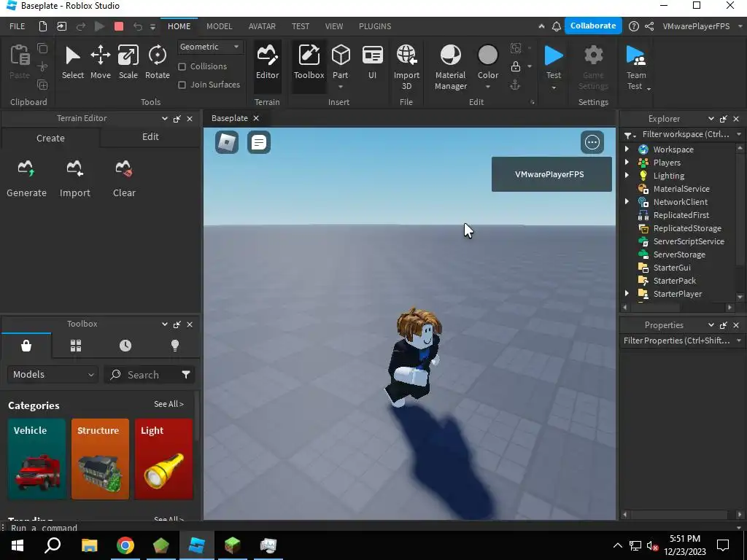This screenshot has width=747, height=560.
Task: Open the Roblox menu icon in viewport
Action: click(227, 142)
